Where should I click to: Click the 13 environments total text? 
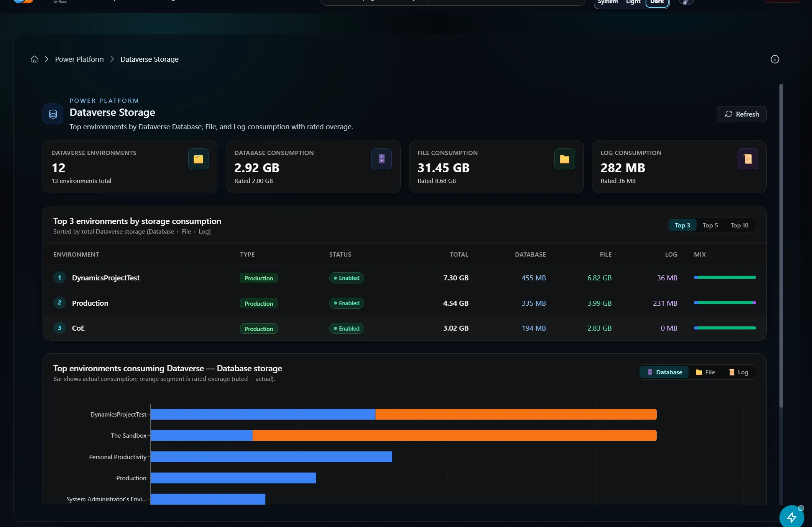point(81,181)
